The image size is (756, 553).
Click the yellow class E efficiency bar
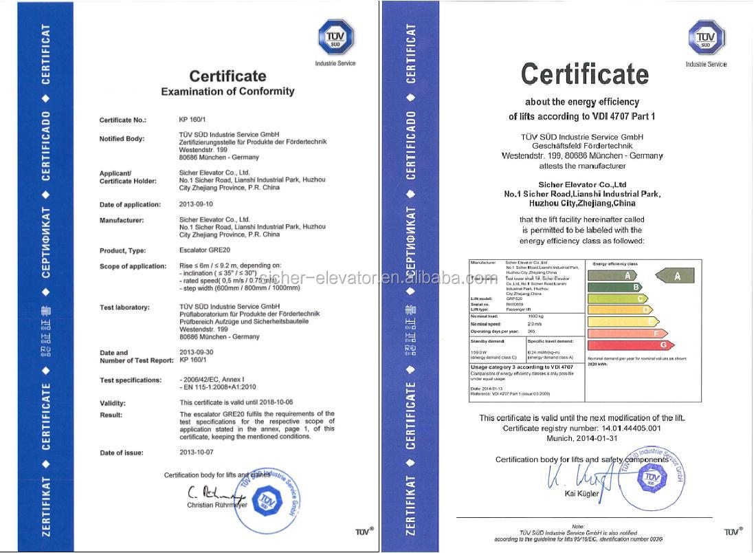(624, 321)
